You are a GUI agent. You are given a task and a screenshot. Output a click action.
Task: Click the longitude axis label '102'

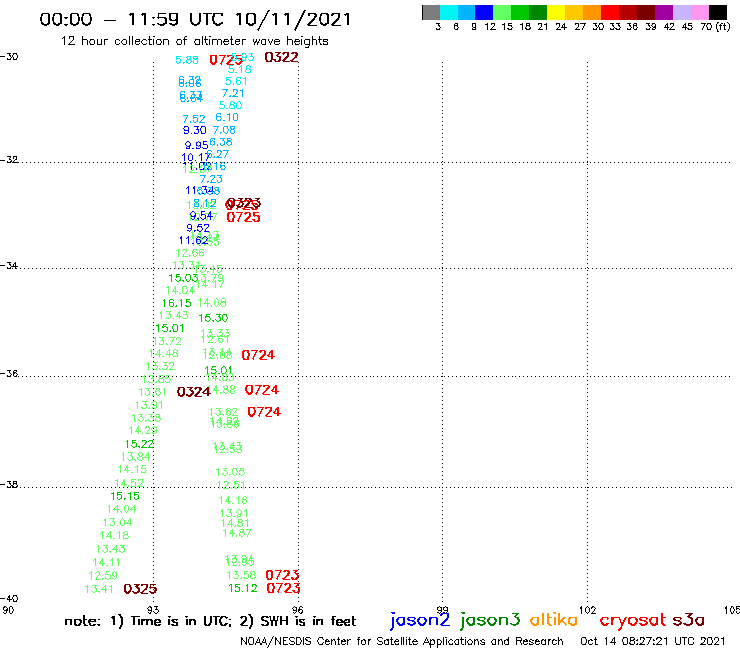point(588,610)
